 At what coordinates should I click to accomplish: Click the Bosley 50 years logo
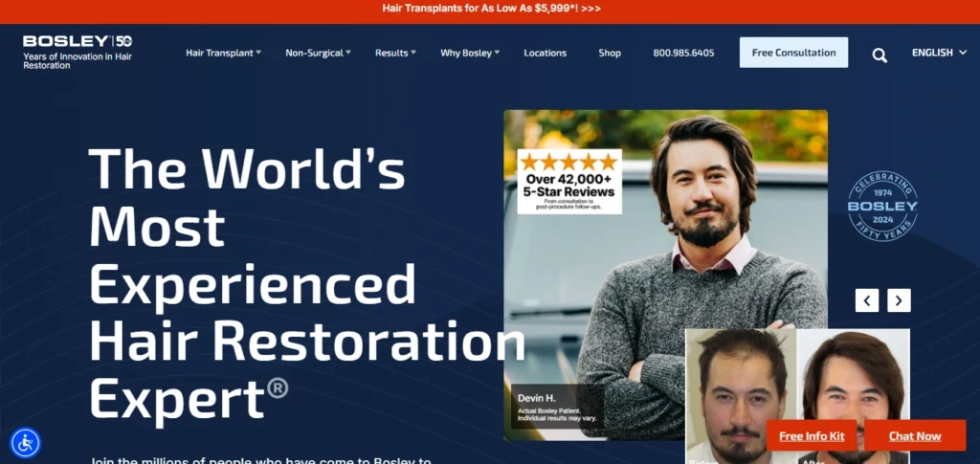(x=78, y=52)
